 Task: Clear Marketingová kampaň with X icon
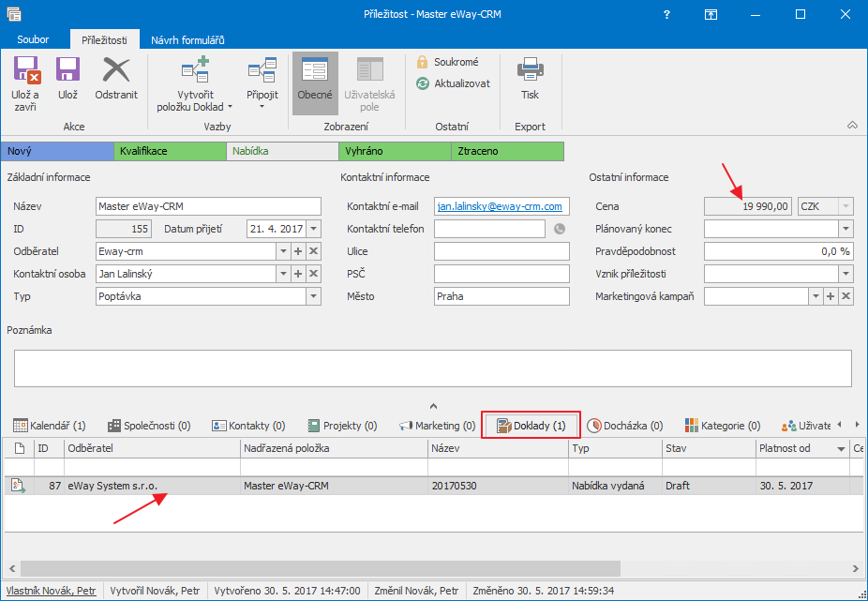coord(846,296)
